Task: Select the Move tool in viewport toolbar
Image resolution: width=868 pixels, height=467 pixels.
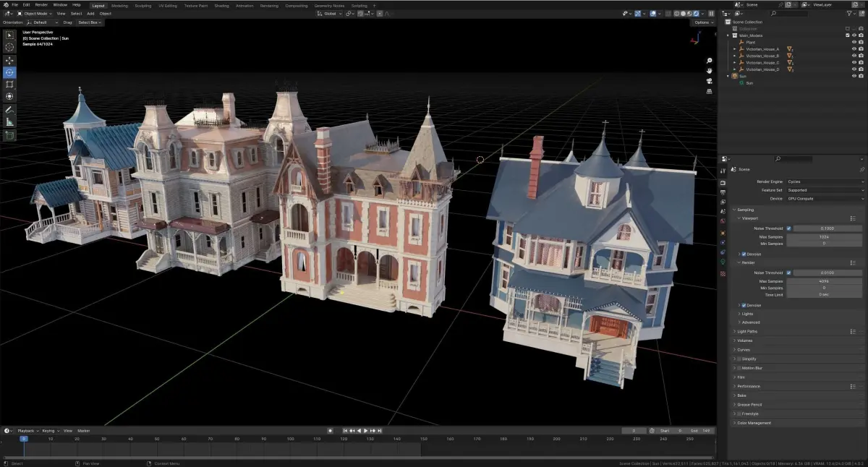Action: pos(9,60)
